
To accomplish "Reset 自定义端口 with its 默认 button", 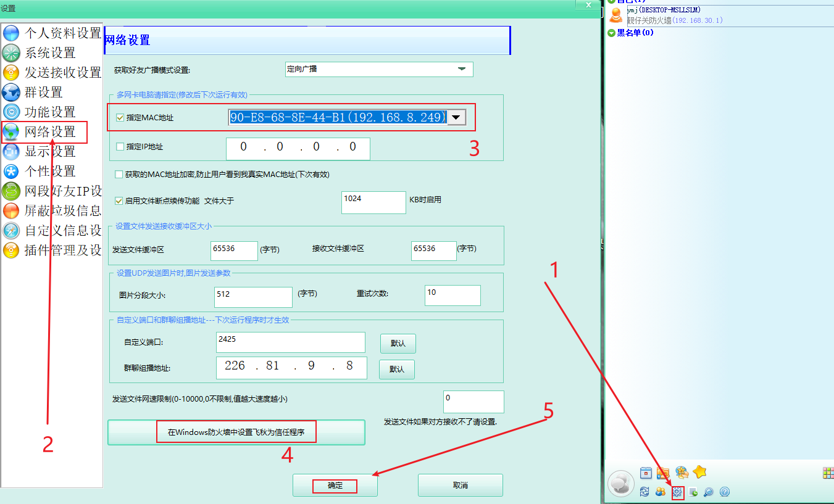I will [x=398, y=343].
